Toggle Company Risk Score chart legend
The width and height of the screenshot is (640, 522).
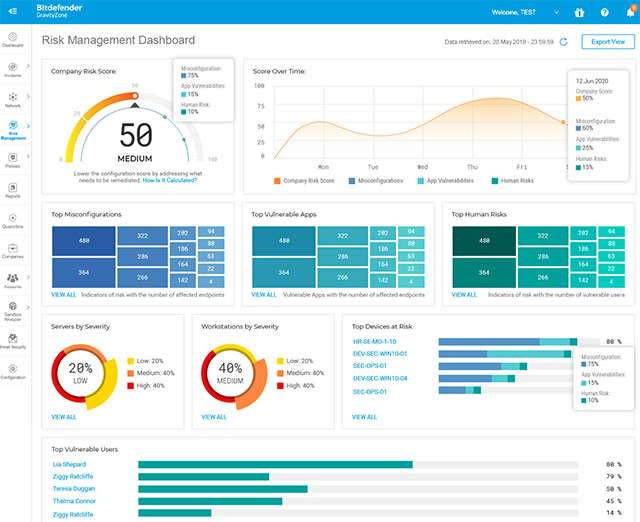(x=306, y=181)
